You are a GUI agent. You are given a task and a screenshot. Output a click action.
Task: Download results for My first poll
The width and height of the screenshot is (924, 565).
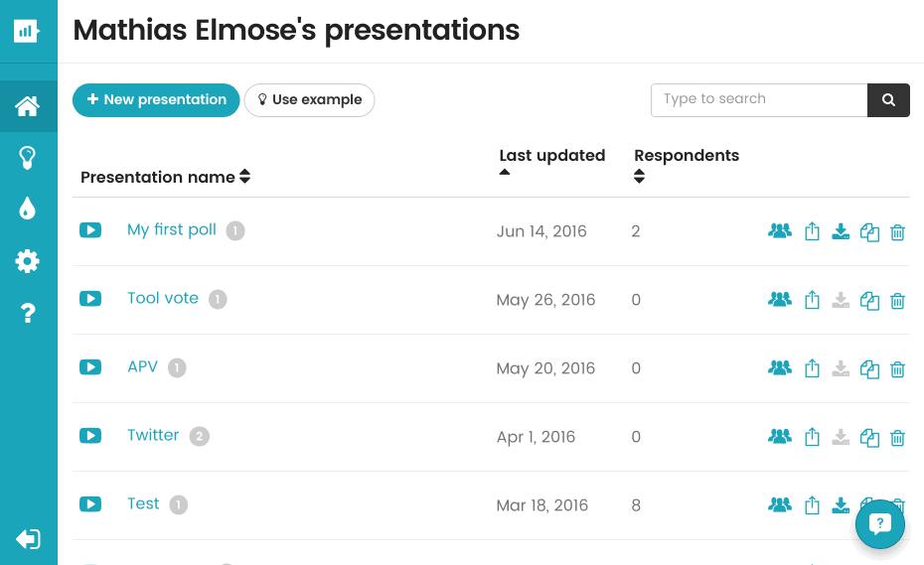coord(841,231)
